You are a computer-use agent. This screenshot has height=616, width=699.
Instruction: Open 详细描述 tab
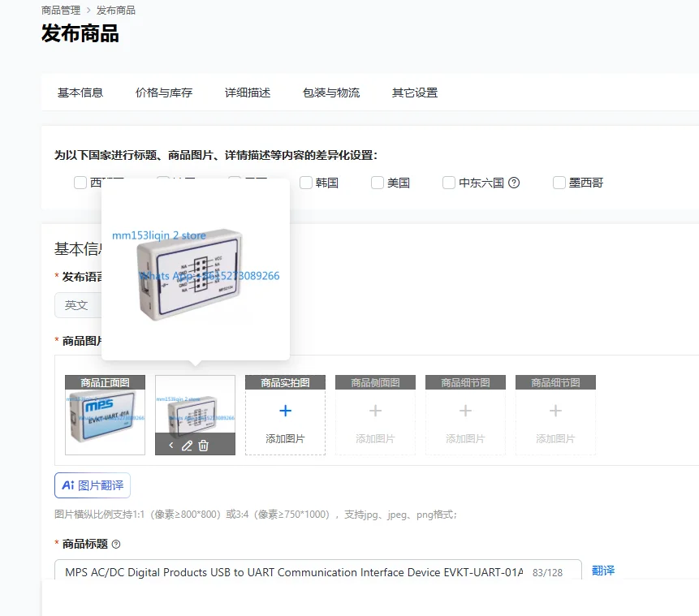pos(248,93)
